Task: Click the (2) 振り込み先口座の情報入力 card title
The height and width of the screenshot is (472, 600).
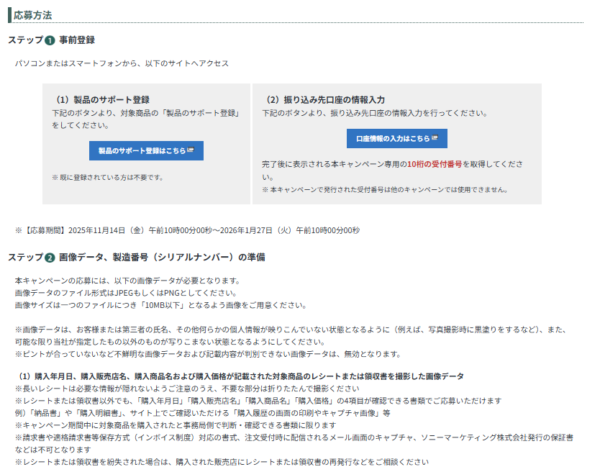Action: (326, 100)
